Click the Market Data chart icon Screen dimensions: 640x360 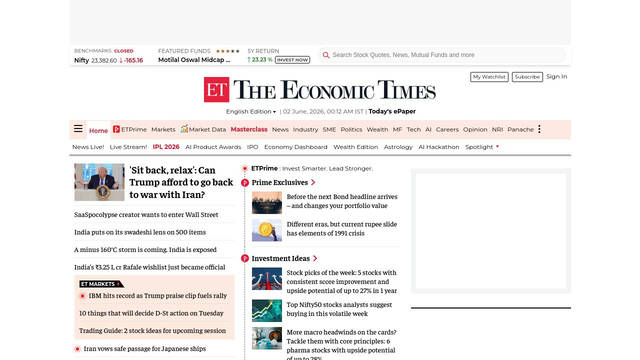click(184, 129)
